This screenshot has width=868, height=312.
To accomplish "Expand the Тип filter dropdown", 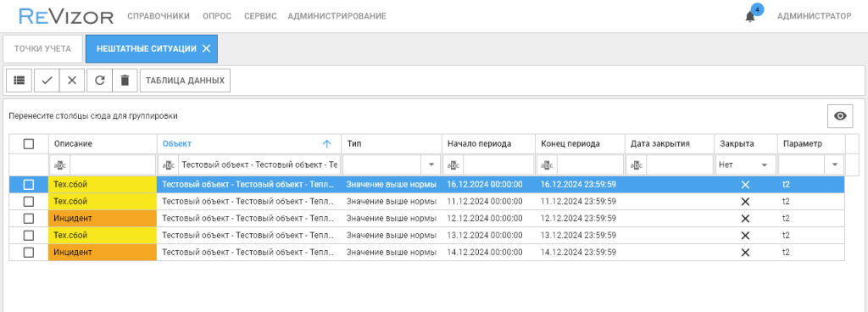I will (x=430, y=164).
